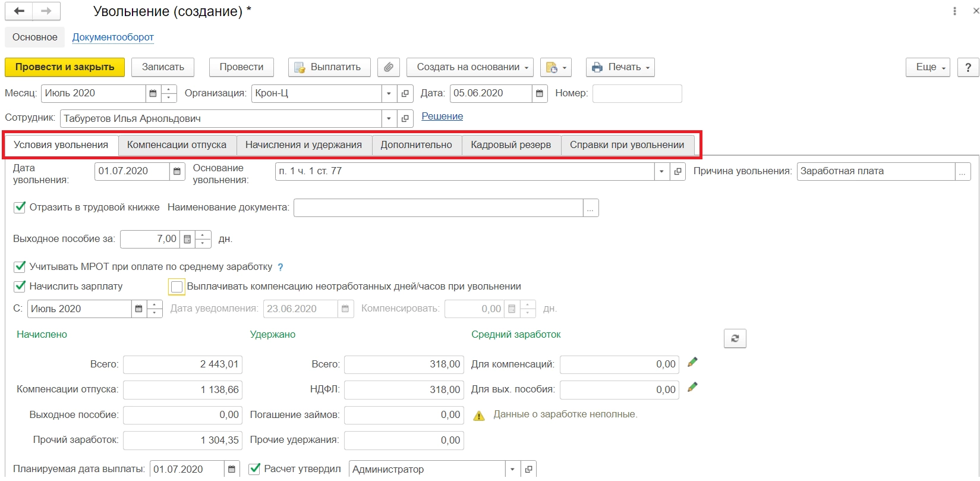Image resolution: width=980 pixels, height=481 pixels.
Task: Switch to the Условия увольнения tab
Action: tap(61, 145)
